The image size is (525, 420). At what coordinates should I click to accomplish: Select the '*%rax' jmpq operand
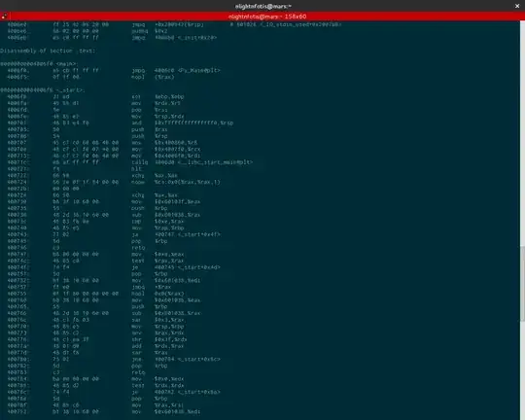point(162,287)
